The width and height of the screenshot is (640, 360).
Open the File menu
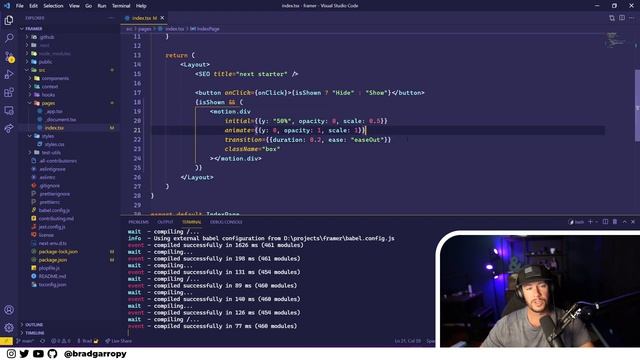[19, 6]
